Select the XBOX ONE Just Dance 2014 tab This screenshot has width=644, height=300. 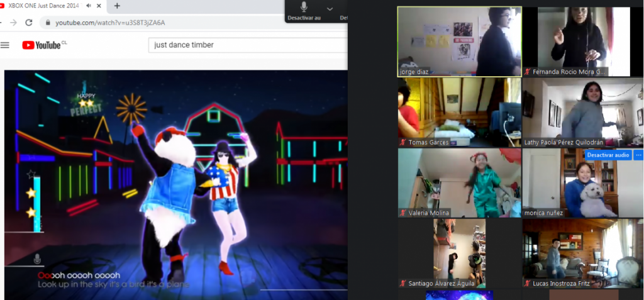tap(43, 6)
